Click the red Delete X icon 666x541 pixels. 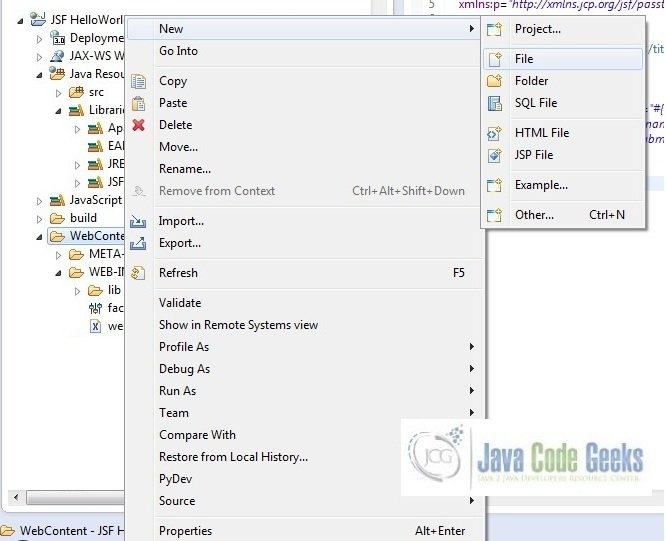pyautogui.click(x=138, y=125)
